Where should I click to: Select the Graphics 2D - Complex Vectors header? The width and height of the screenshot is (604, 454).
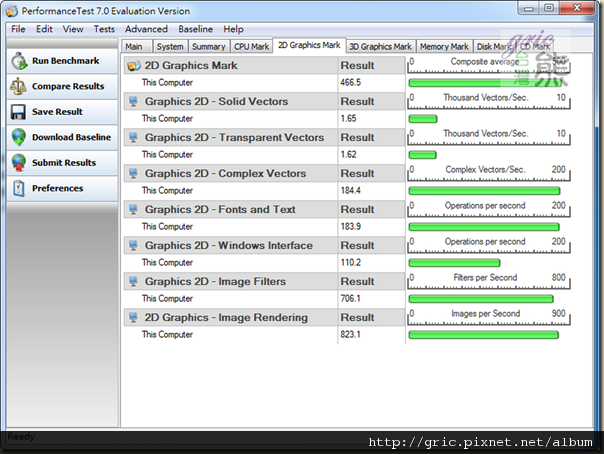point(231,174)
